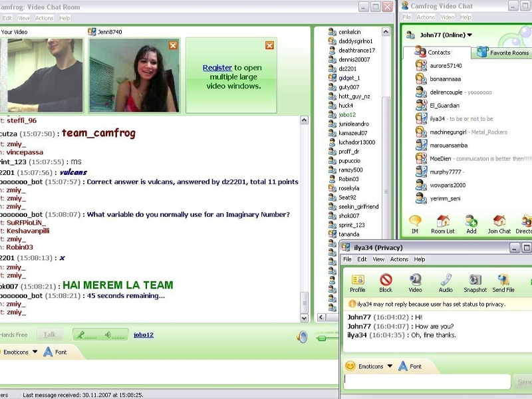Open the Room List

click(x=443, y=224)
